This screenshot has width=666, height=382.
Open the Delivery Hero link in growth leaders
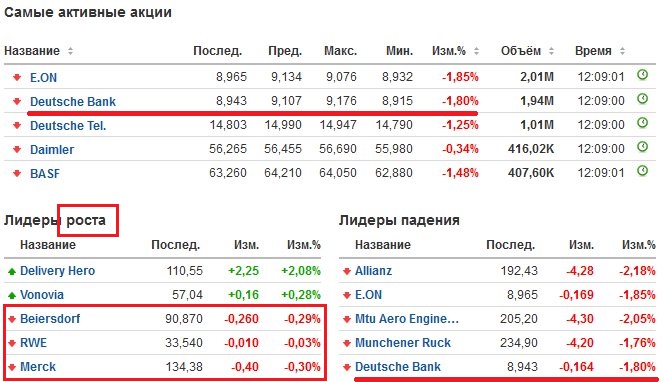pyautogui.click(x=57, y=271)
